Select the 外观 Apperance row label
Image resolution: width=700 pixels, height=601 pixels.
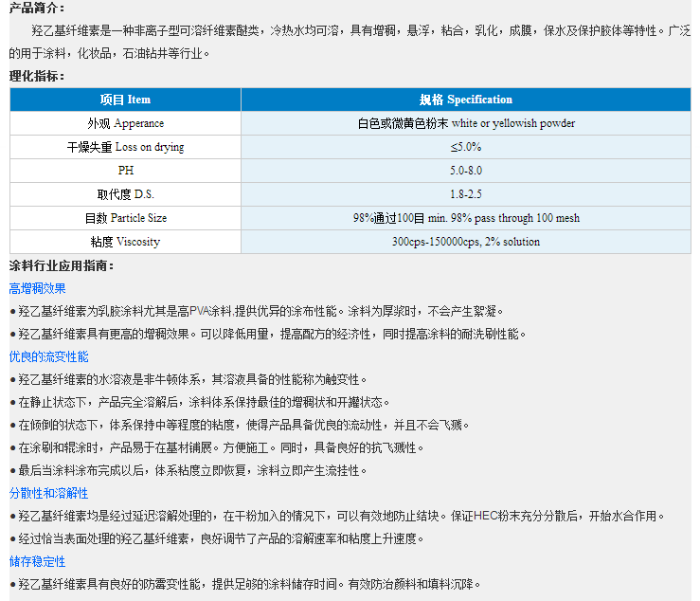[x=125, y=123]
